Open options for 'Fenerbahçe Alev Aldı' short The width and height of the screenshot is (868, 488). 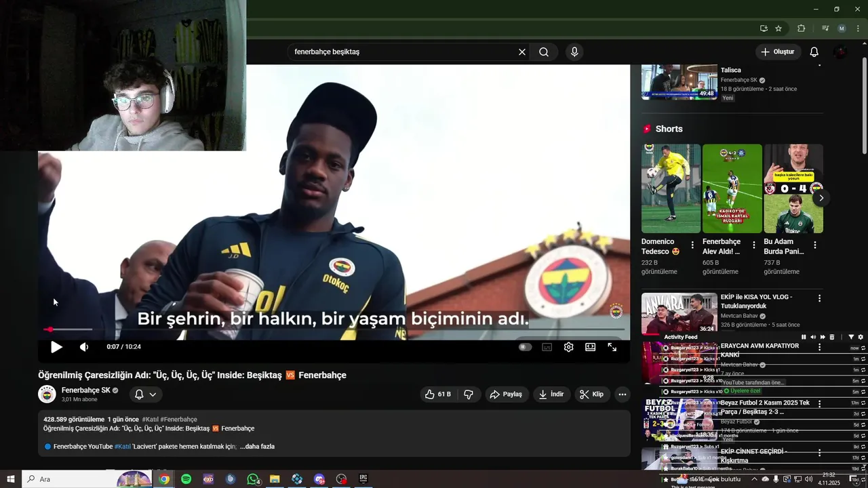point(753,245)
